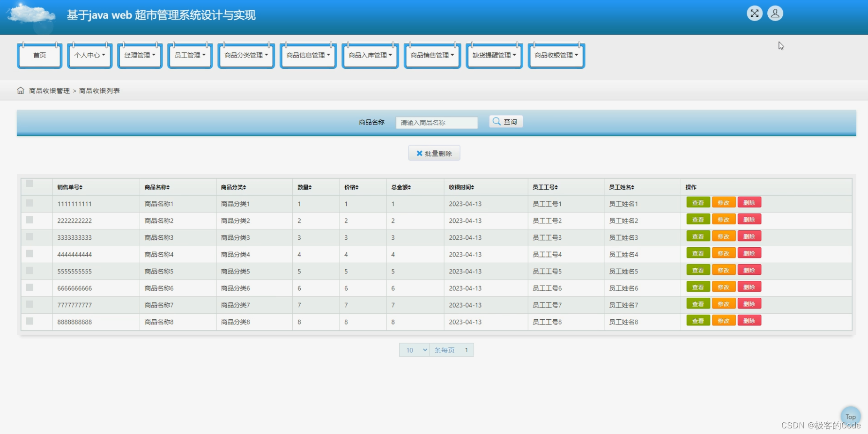Check the row checkbox for 1111111111
The image size is (868, 434).
coord(30,203)
